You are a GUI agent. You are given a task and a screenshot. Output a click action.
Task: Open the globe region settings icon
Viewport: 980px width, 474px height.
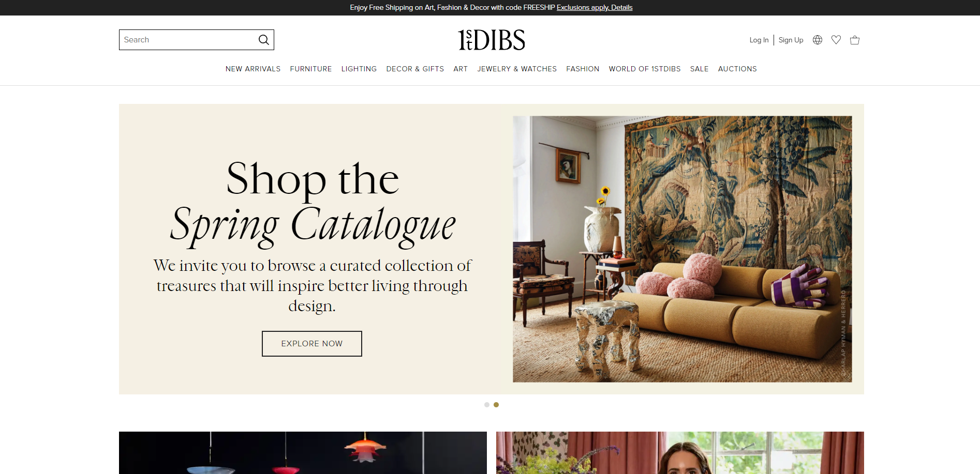[x=818, y=40]
